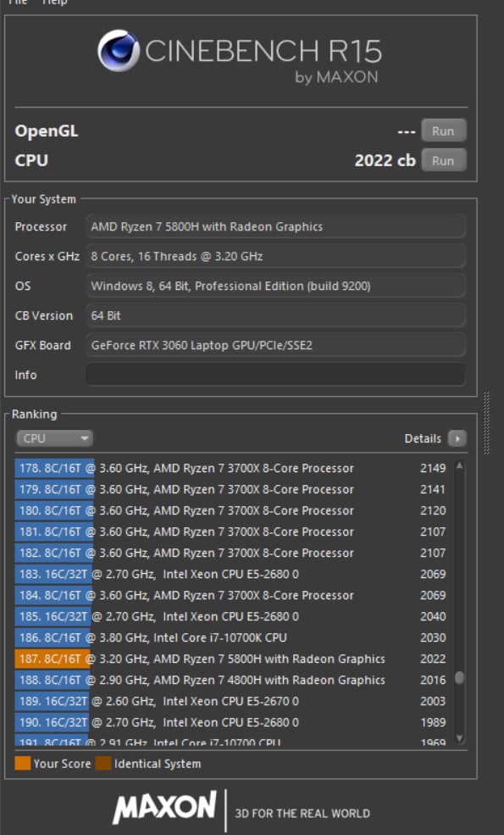504x835 pixels.
Task: Run the OpenGL benchmark
Action: (443, 131)
